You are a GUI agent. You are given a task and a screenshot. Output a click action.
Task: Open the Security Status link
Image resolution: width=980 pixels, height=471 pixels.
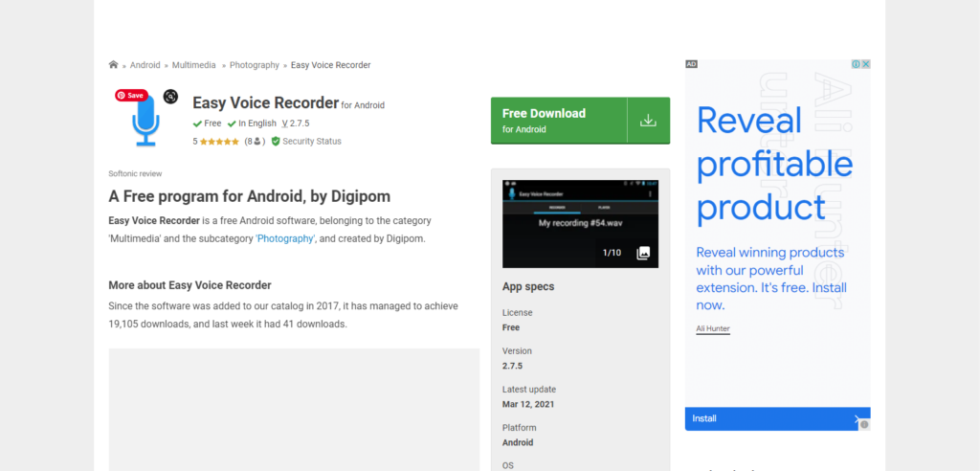[x=312, y=142]
